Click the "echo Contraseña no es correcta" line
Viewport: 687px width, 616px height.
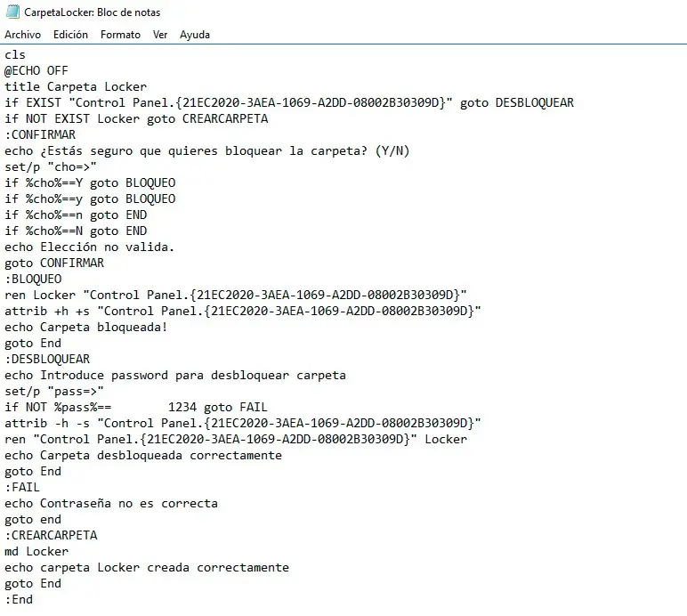click(x=110, y=503)
